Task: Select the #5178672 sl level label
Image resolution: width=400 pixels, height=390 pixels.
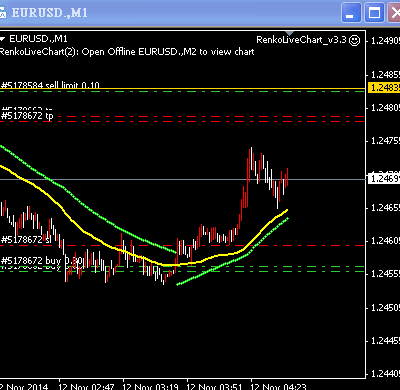Action: coord(26,240)
